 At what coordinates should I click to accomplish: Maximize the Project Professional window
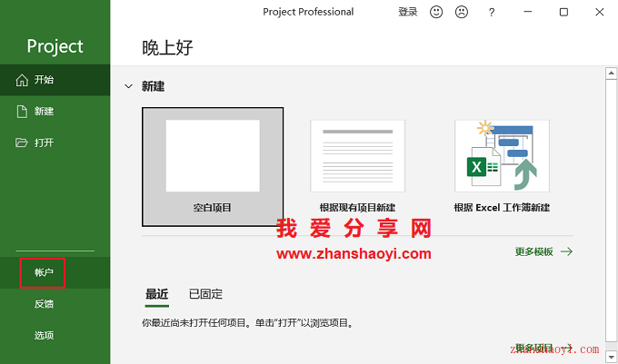(x=563, y=12)
